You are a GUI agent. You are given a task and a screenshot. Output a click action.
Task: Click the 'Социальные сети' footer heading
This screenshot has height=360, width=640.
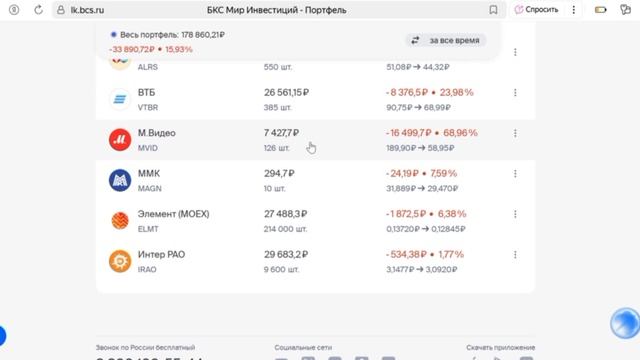point(303,347)
